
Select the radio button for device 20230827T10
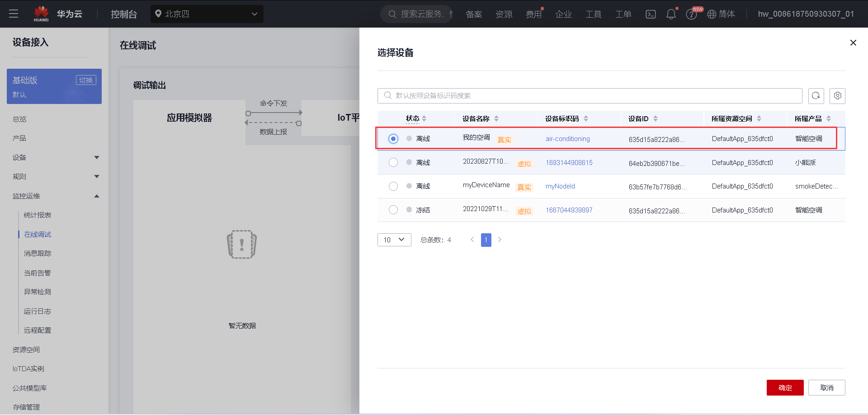pyautogui.click(x=393, y=162)
